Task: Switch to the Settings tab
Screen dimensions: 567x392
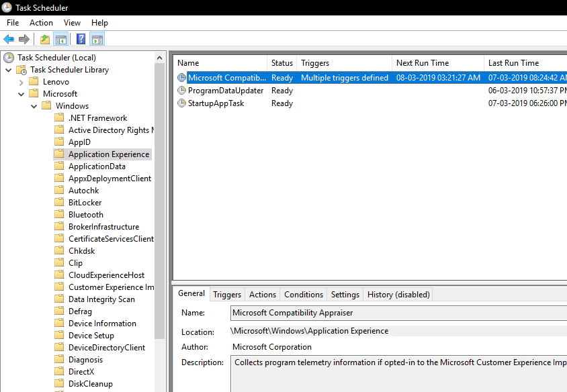Action: pyautogui.click(x=345, y=295)
